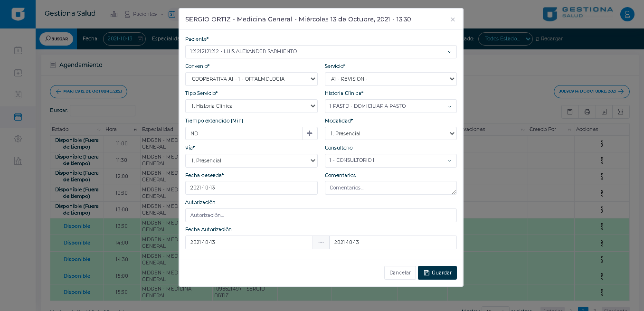Open the settings gear in left sidebar
Viewport: 644px width, 311px height.
pos(18,139)
